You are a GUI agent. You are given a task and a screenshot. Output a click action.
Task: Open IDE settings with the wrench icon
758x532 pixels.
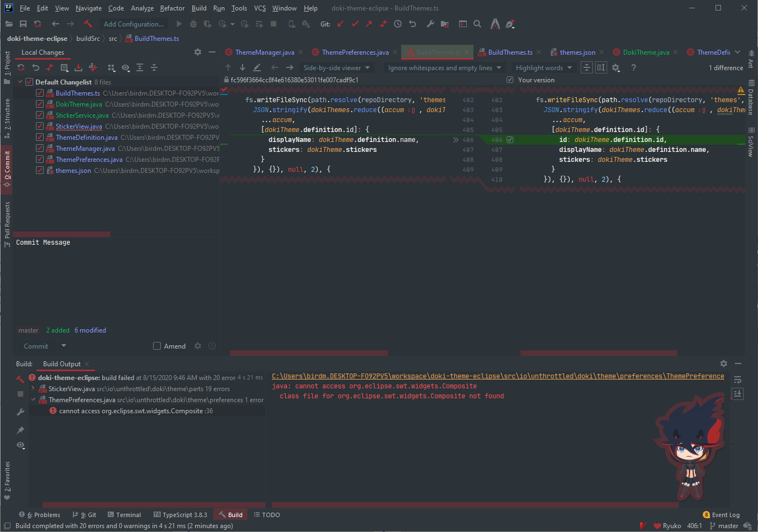[x=431, y=24]
